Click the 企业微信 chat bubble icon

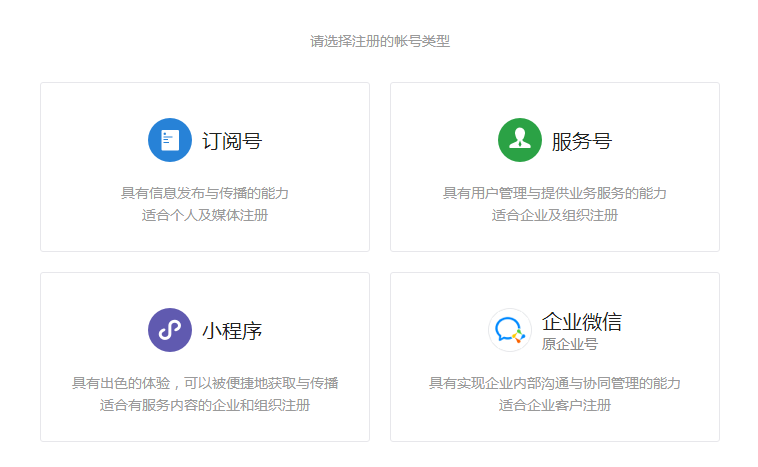(509, 330)
